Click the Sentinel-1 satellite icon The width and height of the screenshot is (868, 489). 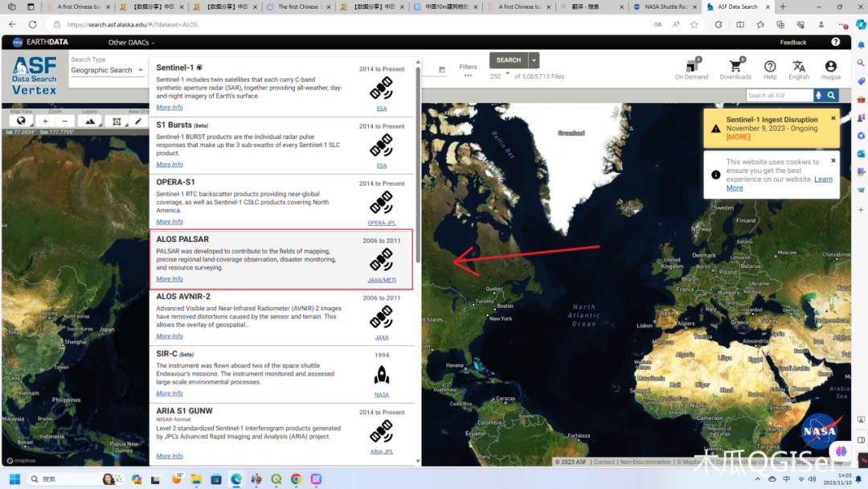tap(381, 88)
